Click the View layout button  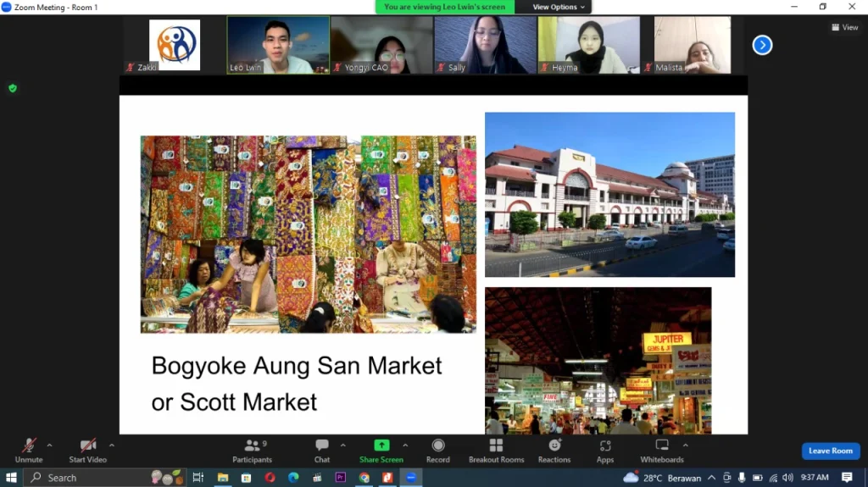point(845,27)
